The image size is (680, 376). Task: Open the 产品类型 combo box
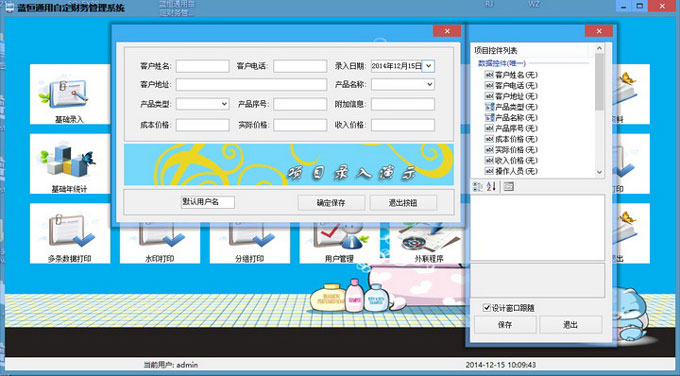[x=224, y=104]
